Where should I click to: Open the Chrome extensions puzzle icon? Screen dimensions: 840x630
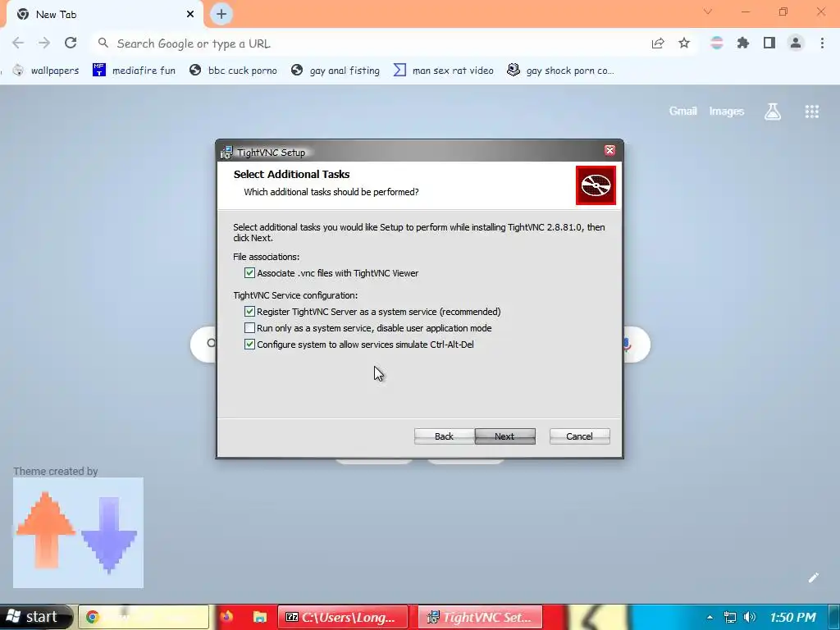click(x=743, y=43)
